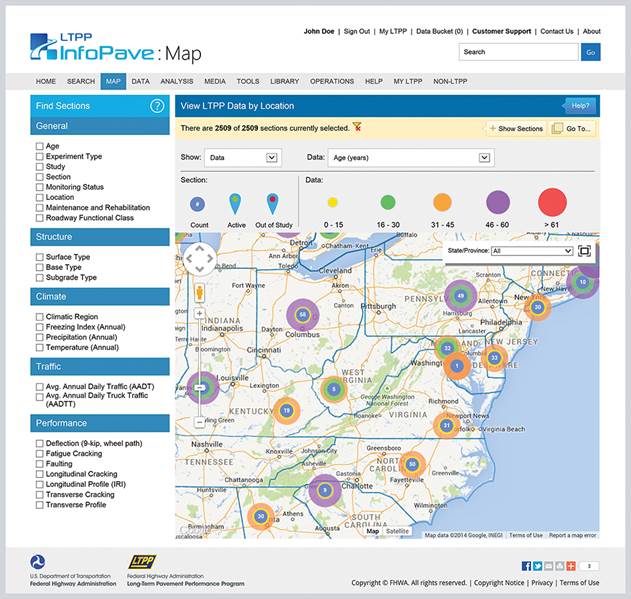This screenshot has width=631, height=599.
Task: Check Avg. Annual Daily Traffic (AADT)
Action: click(39, 386)
